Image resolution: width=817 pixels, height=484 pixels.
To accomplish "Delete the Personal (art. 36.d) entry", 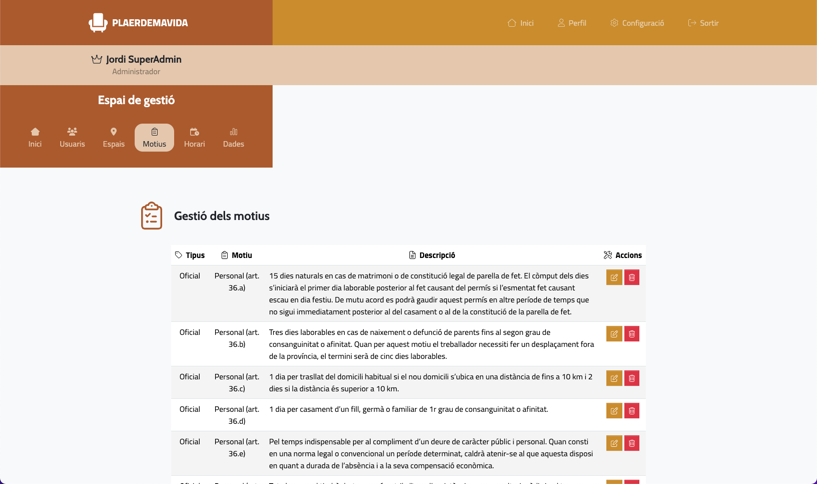I will tap(632, 411).
